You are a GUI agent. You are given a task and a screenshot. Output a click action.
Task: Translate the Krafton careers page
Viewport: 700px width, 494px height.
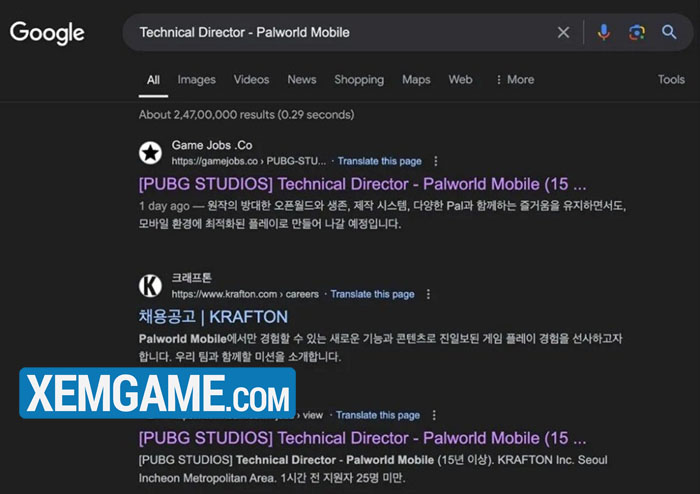point(372,294)
